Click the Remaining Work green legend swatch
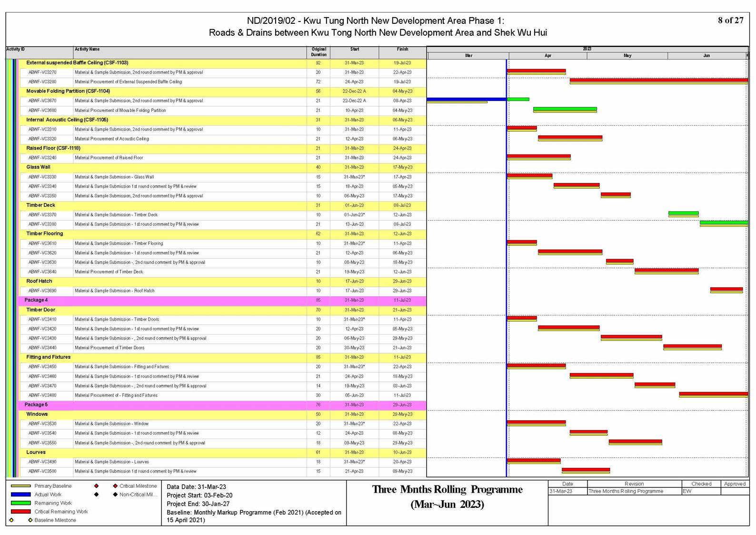The width and height of the screenshot is (756, 535). tap(20, 503)
